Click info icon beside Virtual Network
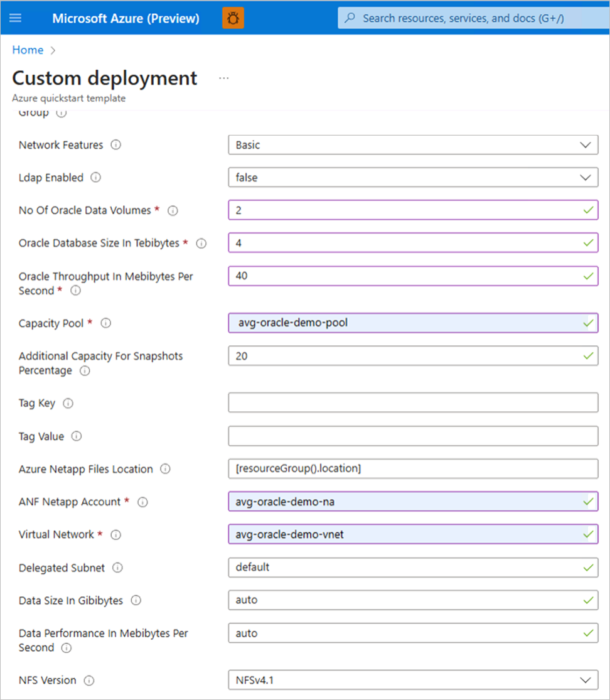The width and height of the screenshot is (610, 700). [x=115, y=535]
